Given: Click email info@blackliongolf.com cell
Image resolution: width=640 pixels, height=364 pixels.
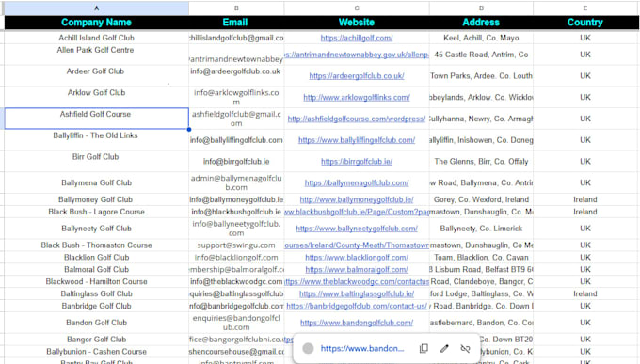Looking at the screenshot, I should [x=236, y=258].
